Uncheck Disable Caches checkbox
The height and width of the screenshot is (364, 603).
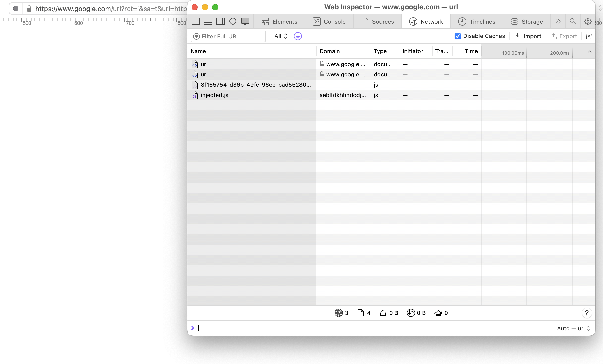(x=457, y=36)
